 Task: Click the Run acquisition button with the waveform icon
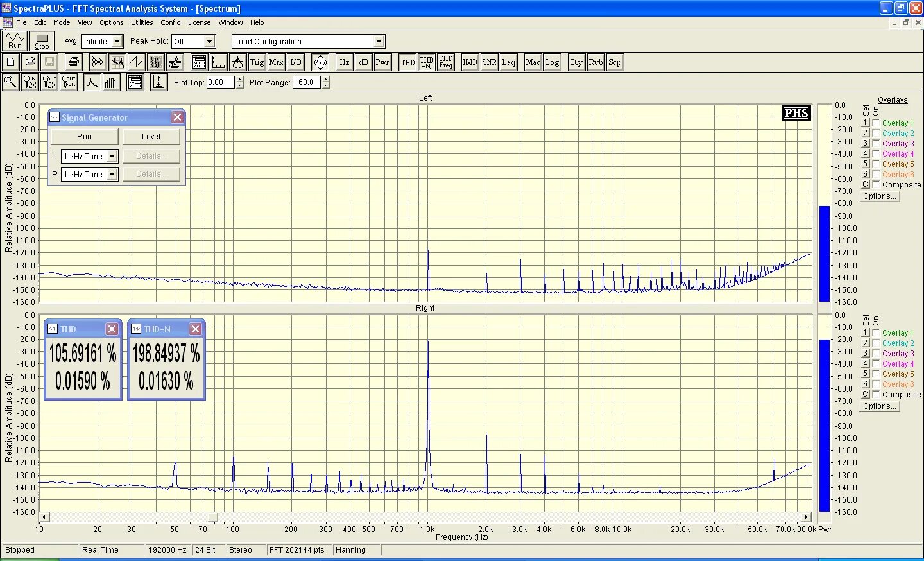tap(15, 41)
